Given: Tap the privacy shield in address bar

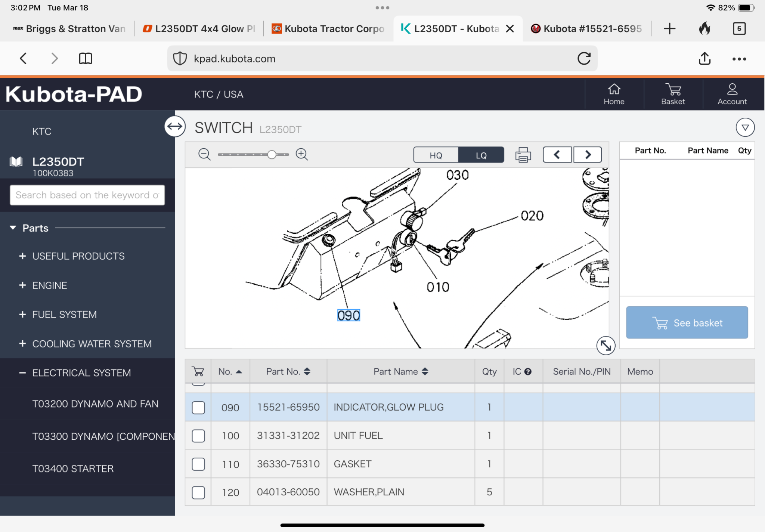Looking at the screenshot, I should click(180, 59).
